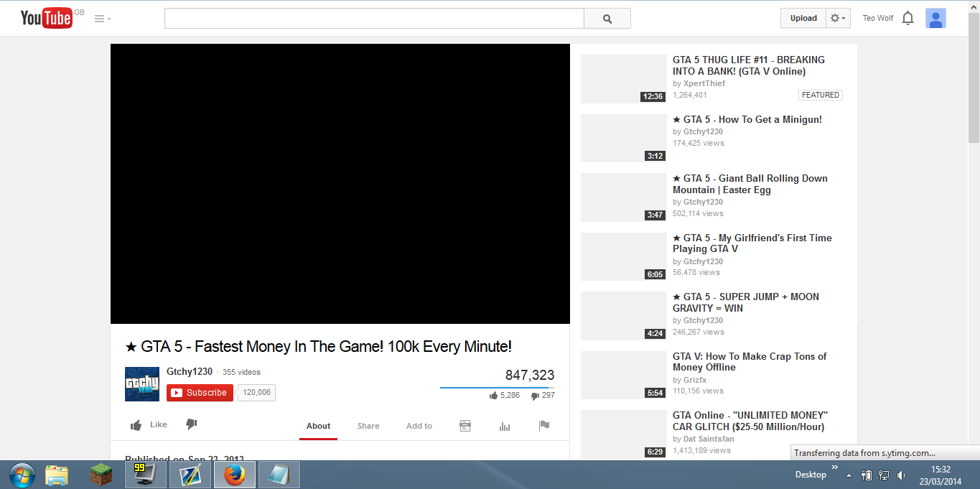Open thumbnail with 3:12 duration
This screenshot has height=489, width=980.
(x=623, y=138)
